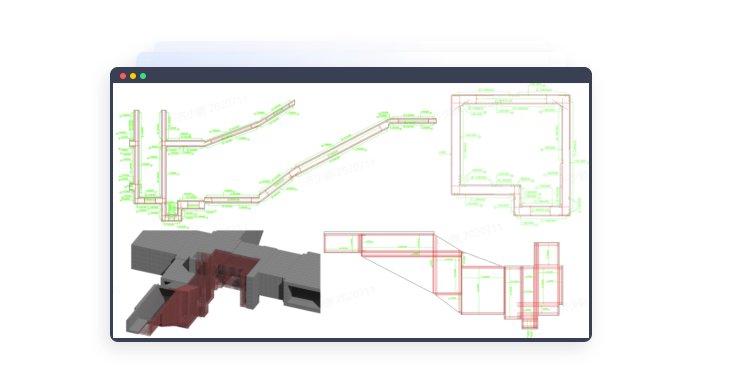Select the gray 3D duct model
This screenshot has width=740, height=383.
tap(223, 282)
